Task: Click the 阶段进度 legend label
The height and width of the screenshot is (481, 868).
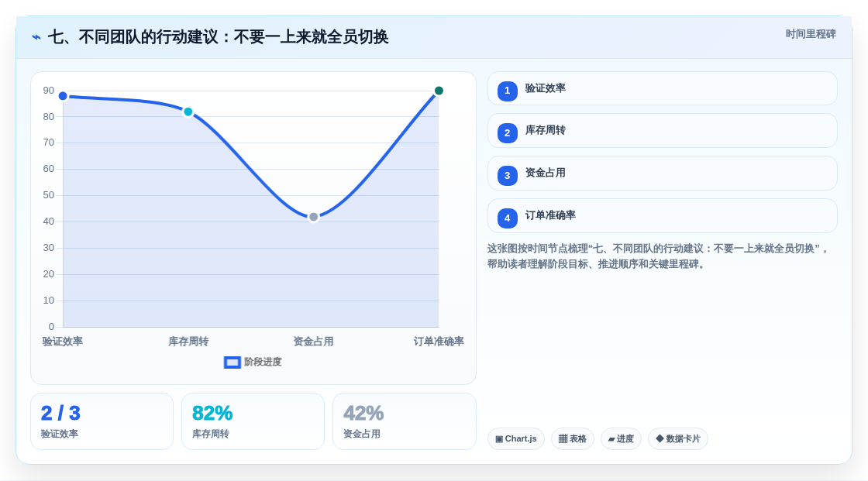Action: pos(263,362)
